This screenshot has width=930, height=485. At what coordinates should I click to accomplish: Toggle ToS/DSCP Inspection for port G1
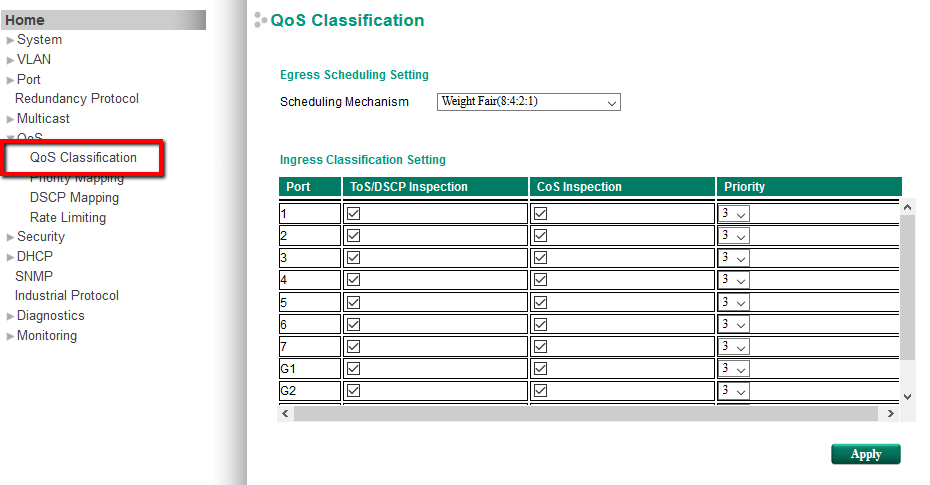click(x=353, y=369)
